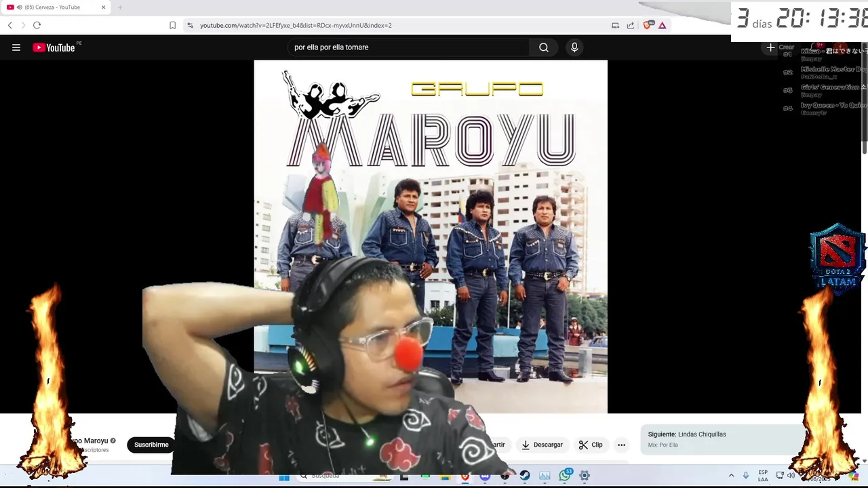Download the video with Descargar

click(x=542, y=445)
